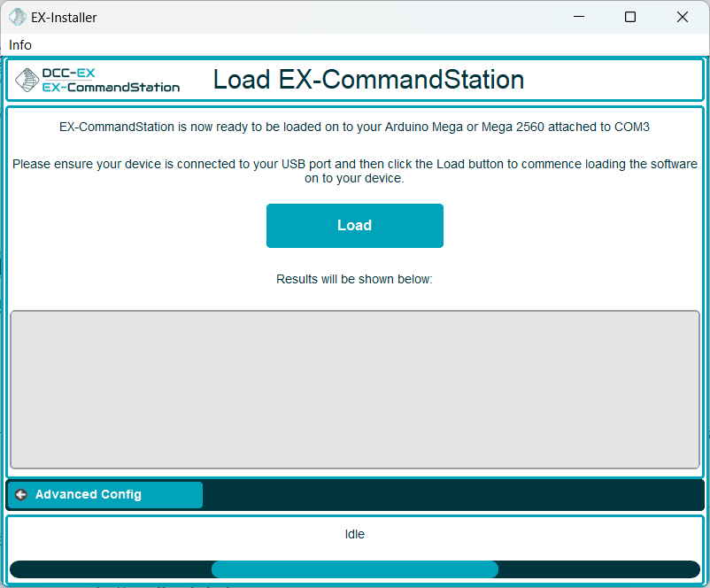Click the text mentioning COM3 port
Image resolution: width=710 pixels, height=588 pixels.
[x=354, y=127]
